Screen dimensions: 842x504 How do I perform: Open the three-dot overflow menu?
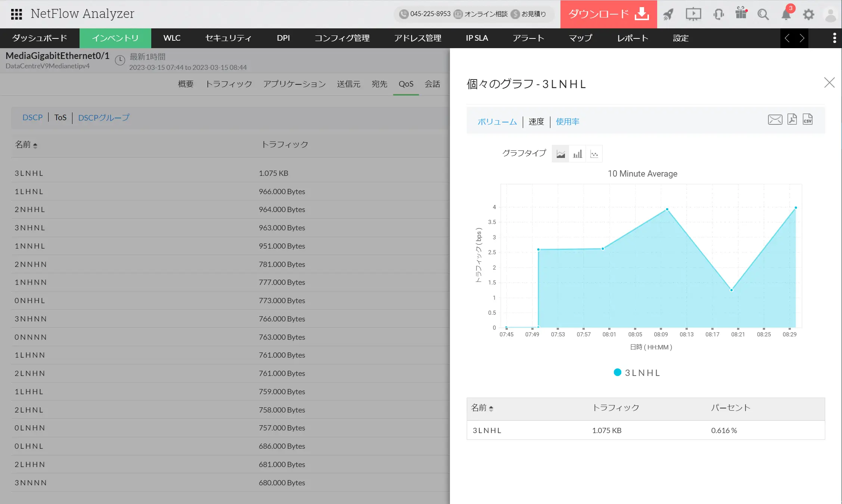pos(834,38)
